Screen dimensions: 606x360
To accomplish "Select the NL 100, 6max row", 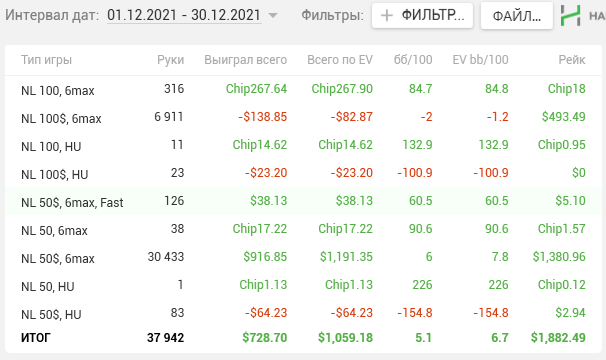I will [303, 89].
